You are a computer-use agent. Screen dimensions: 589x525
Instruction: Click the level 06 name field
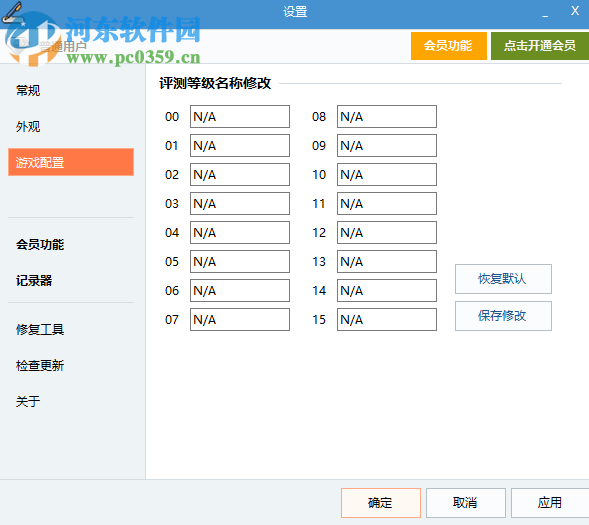(x=240, y=290)
